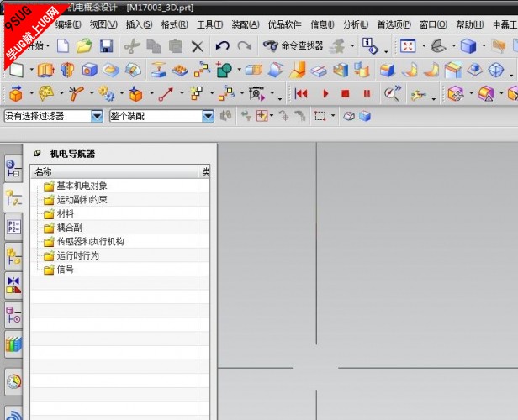
Task: Click the 名称 column header
Action: click(114, 171)
